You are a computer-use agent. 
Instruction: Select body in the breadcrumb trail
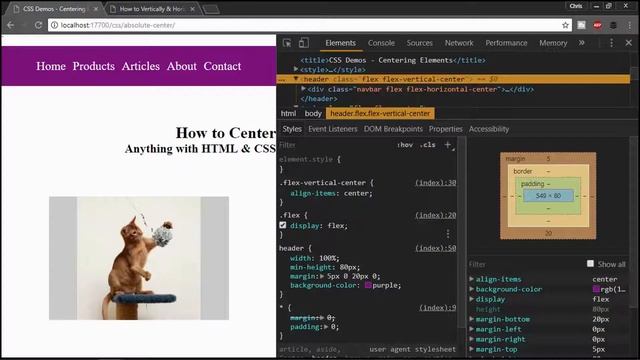313,113
